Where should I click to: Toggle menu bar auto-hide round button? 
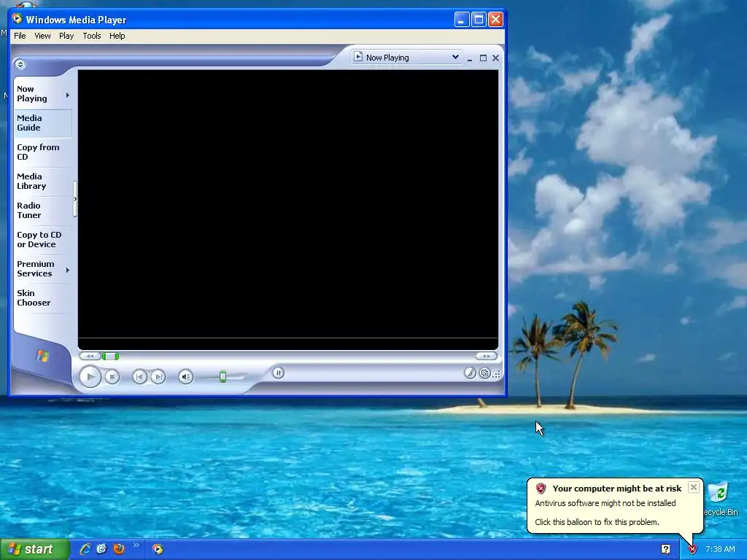pyautogui.click(x=20, y=64)
